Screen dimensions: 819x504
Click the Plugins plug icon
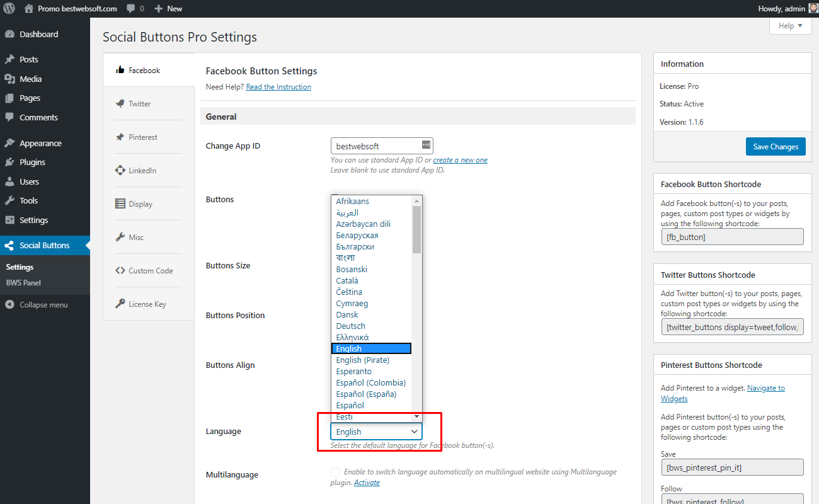tap(9, 163)
